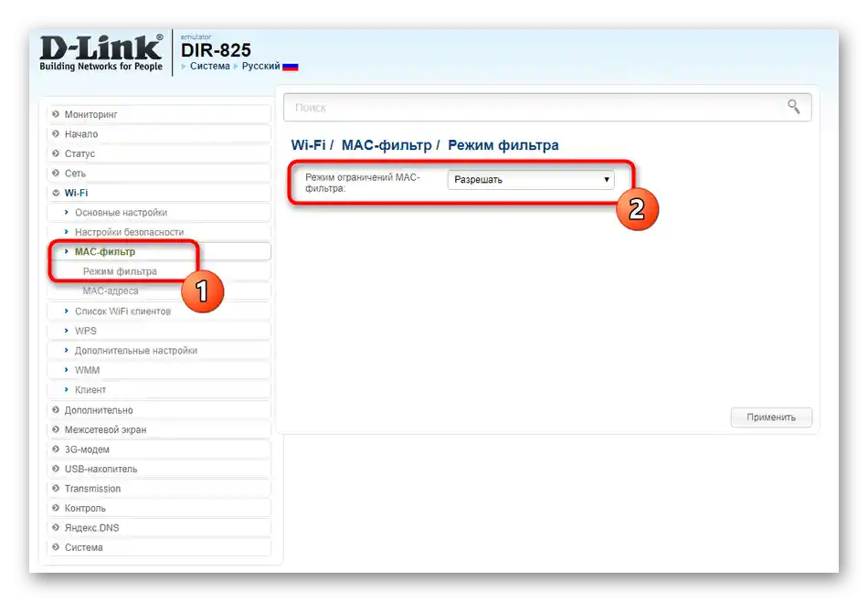Expand the Список WiFi клиентов arrow

67,311
